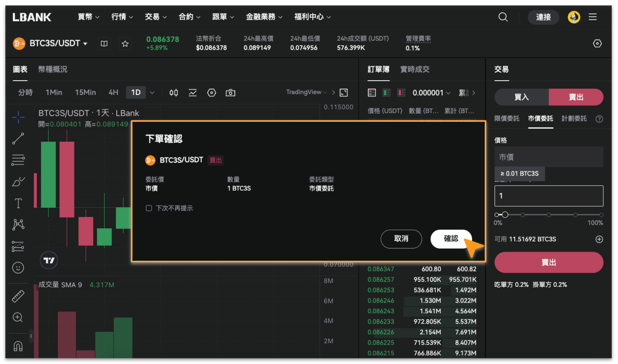Confirm the order with 確認 button
618x364 pixels.
click(x=451, y=239)
